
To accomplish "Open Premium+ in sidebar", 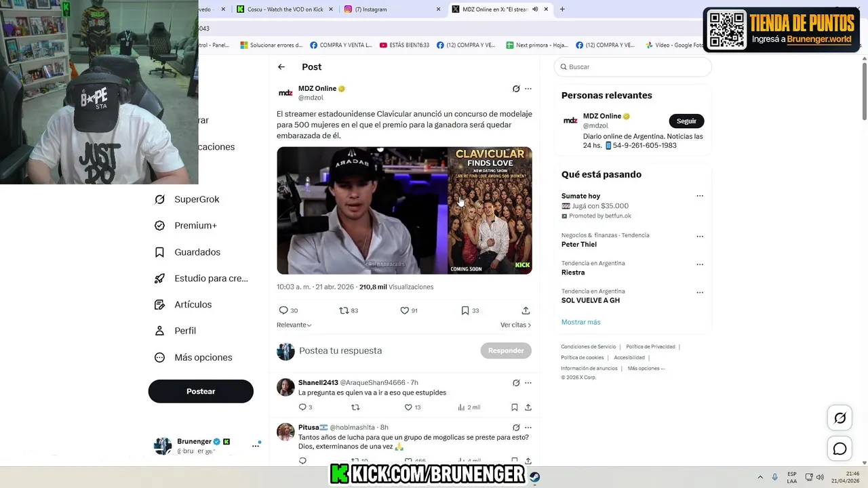I will click(x=186, y=226).
